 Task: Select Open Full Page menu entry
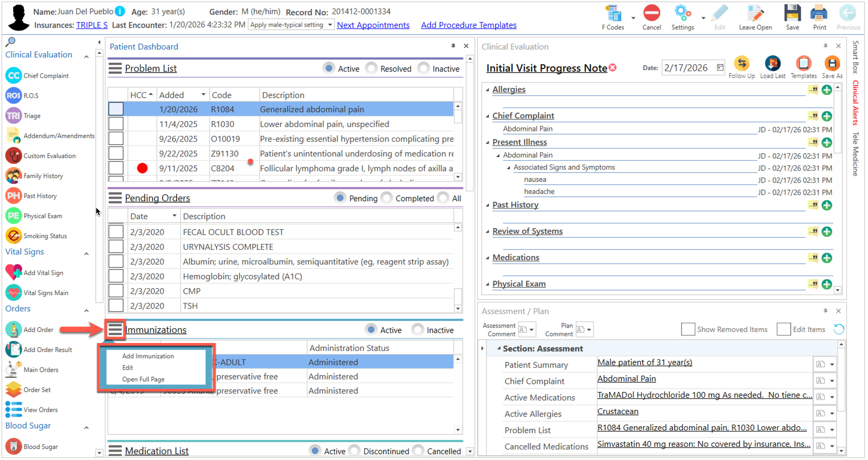(143, 379)
